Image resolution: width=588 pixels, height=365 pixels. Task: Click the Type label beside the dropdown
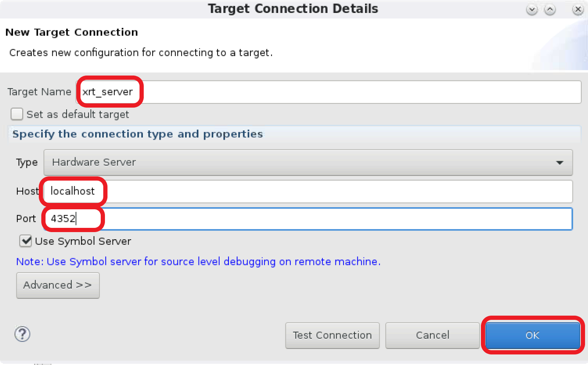[x=27, y=162]
